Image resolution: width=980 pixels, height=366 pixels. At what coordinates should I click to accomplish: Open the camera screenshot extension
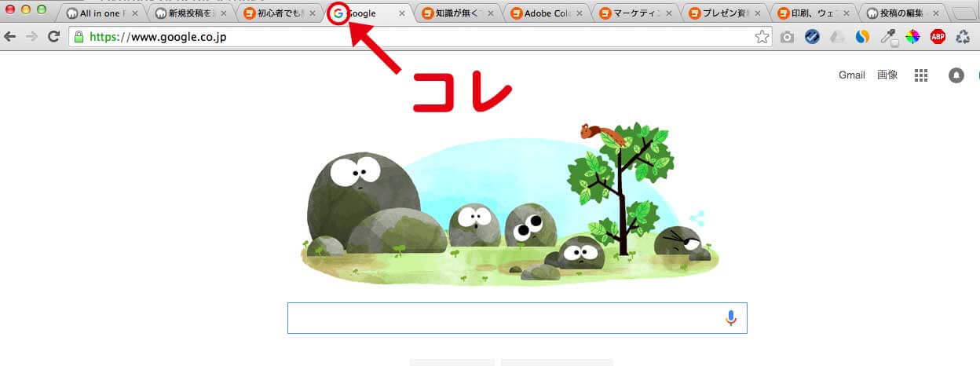click(x=787, y=36)
